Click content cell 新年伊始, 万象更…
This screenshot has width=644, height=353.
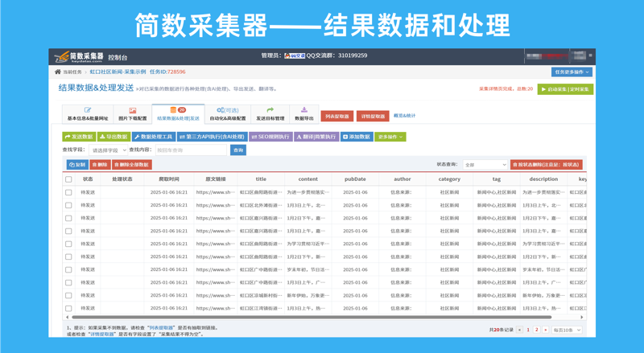[308, 296]
